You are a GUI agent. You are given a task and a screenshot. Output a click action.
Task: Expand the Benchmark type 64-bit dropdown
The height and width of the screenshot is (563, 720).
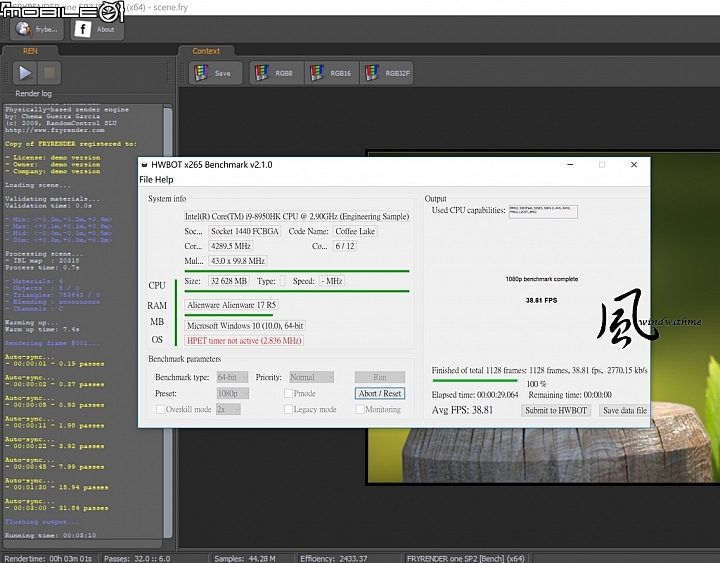(232, 377)
